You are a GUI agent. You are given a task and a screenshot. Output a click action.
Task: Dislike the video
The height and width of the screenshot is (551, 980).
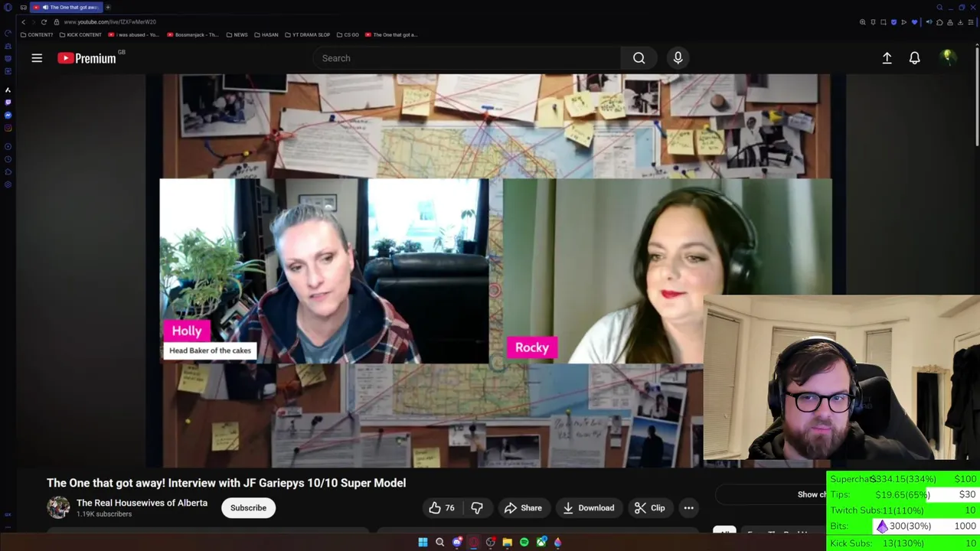[477, 508]
